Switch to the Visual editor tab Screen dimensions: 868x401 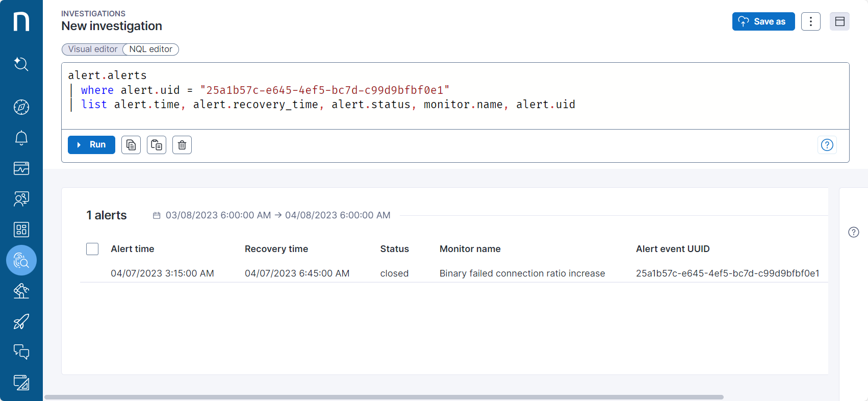(93, 49)
